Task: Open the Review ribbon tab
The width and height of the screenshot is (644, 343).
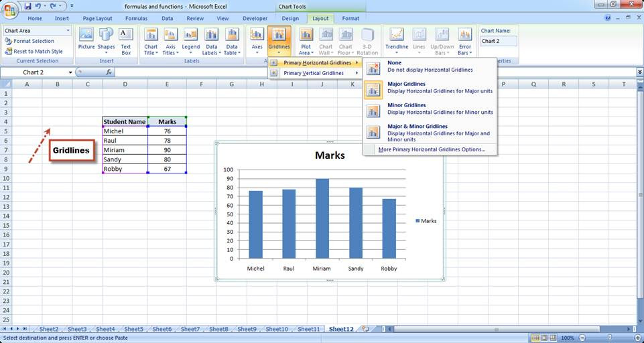Action: pos(195,19)
